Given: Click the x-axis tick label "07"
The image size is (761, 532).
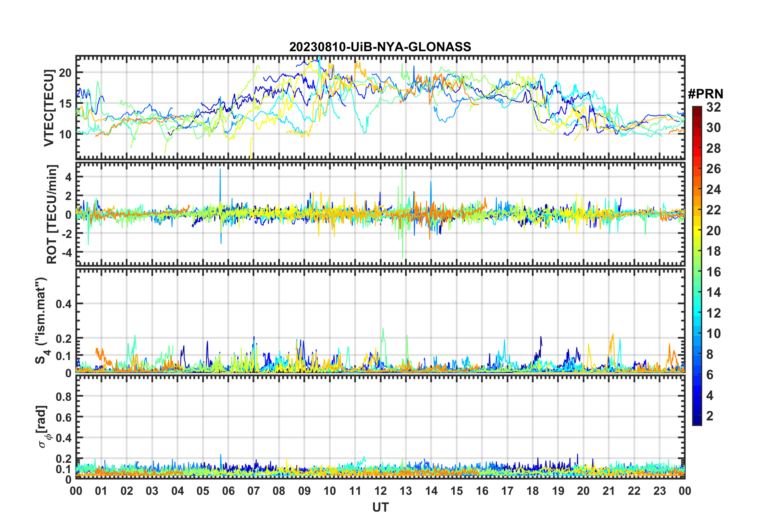Looking at the screenshot, I should point(254,491).
